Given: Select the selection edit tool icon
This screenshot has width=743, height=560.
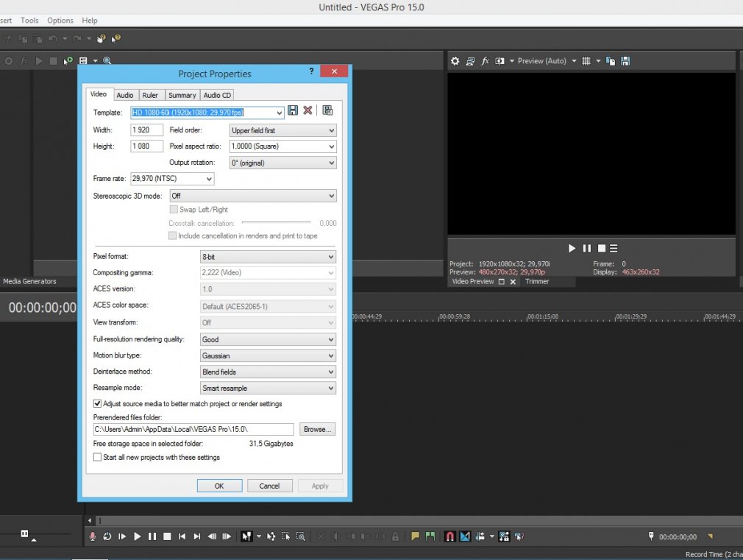Looking at the screenshot, I should coord(285,536).
